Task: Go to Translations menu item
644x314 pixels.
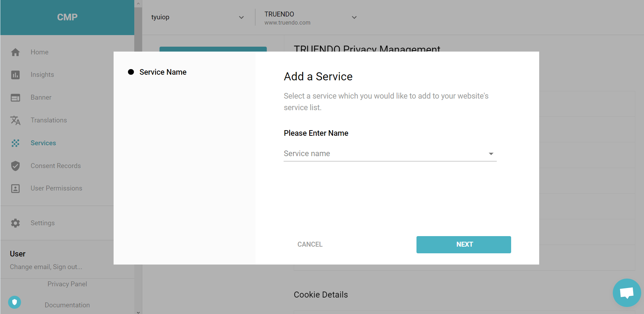Action: pyautogui.click(x=49, y=120)
